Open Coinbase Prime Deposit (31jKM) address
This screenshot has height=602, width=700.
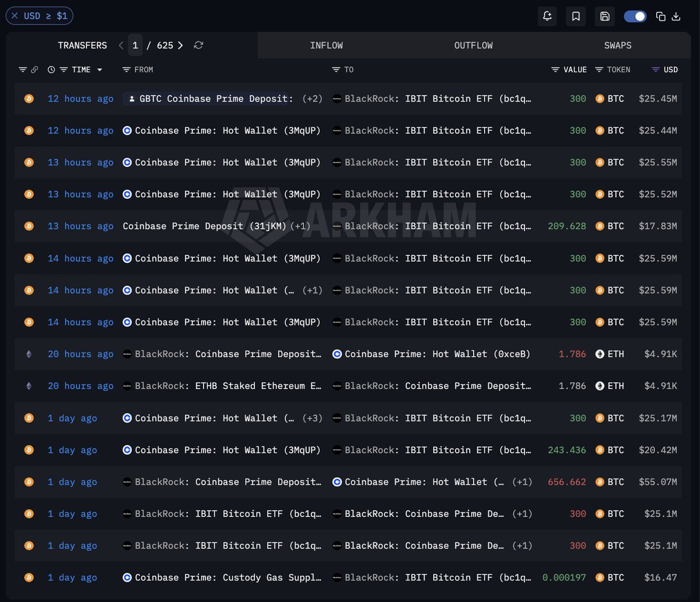click(x=204, y=226)
